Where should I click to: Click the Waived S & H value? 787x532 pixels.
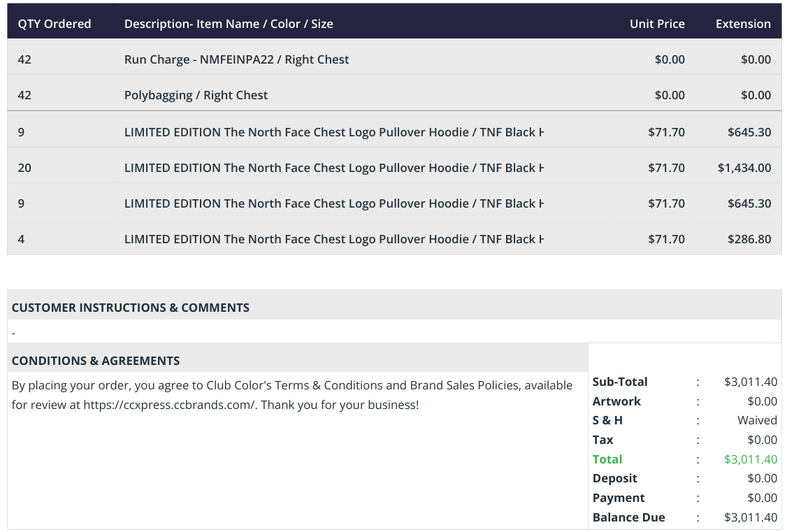[757, 421]
